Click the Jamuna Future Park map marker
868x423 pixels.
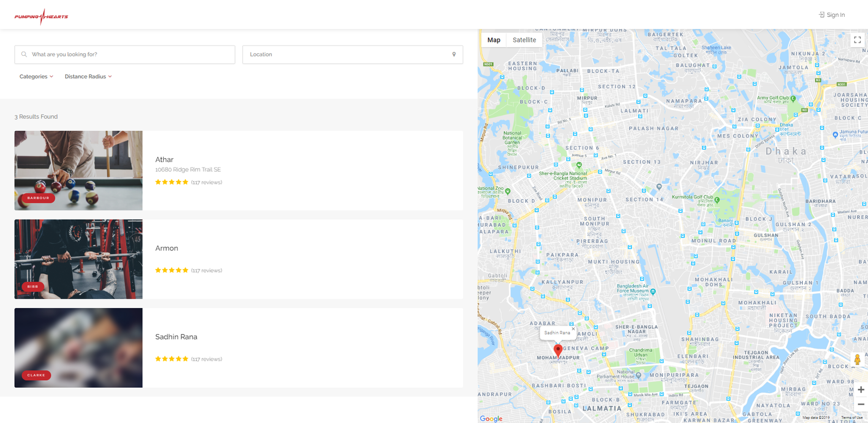(835, 134)
